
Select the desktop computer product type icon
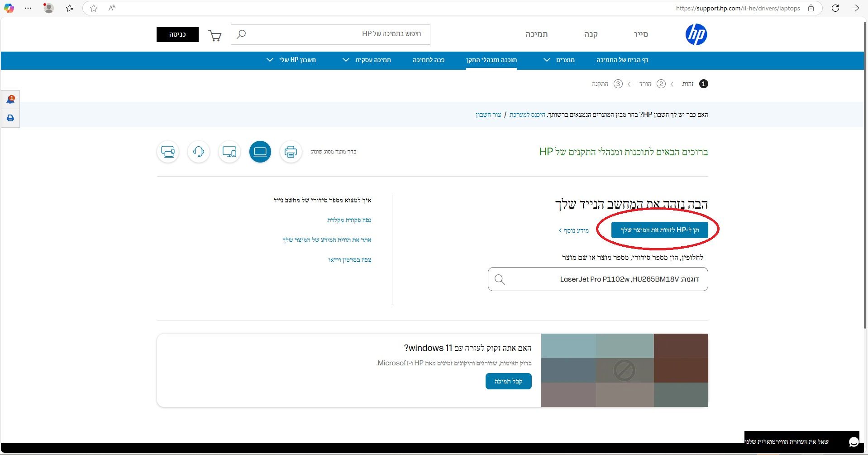coord(229,152)
